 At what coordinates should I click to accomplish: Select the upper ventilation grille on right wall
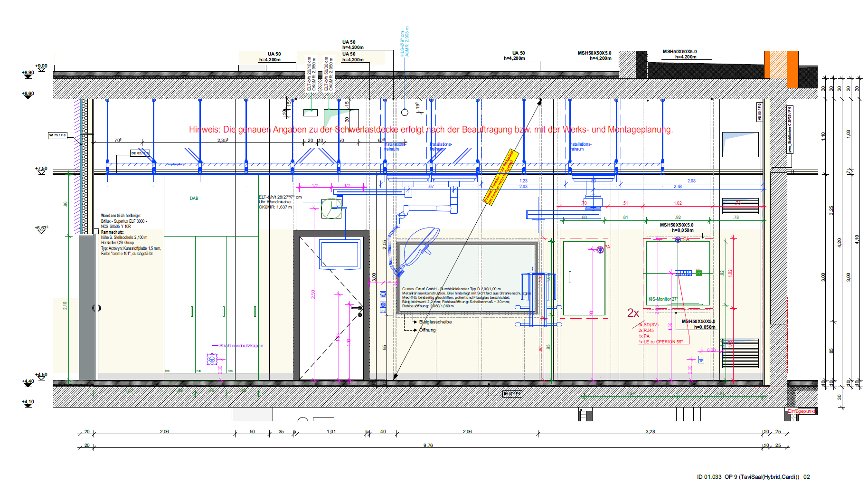pos(740,206)
